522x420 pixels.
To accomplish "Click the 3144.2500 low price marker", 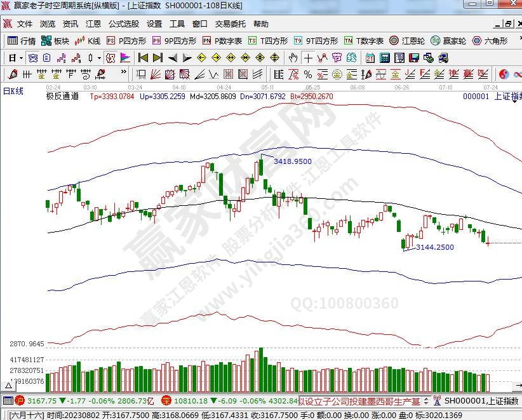I will pos(434,247).
